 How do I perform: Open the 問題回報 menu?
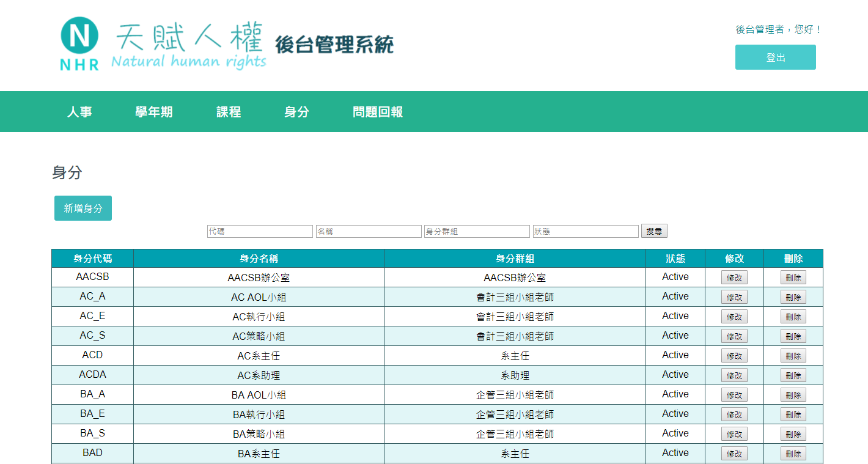(x=378, y=112)
